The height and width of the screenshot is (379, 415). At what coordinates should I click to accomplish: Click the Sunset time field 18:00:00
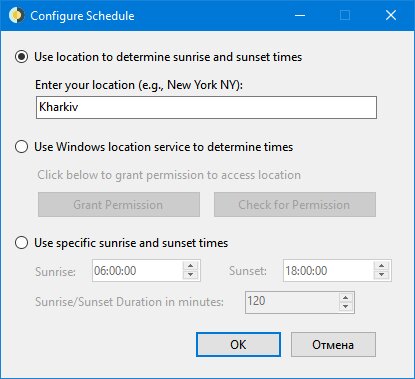(x=329, y=270)
